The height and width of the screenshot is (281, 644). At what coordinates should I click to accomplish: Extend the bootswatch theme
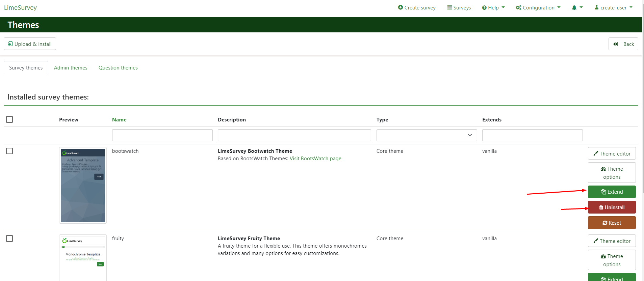pyautogui.click(x=612, y=192)
